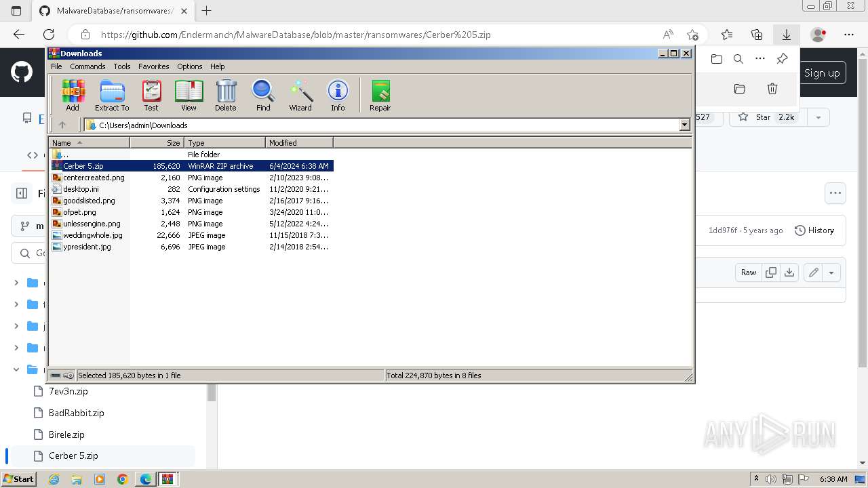Click the Sign up button on GitHub

pyautogui.click(x=822, y=73)
